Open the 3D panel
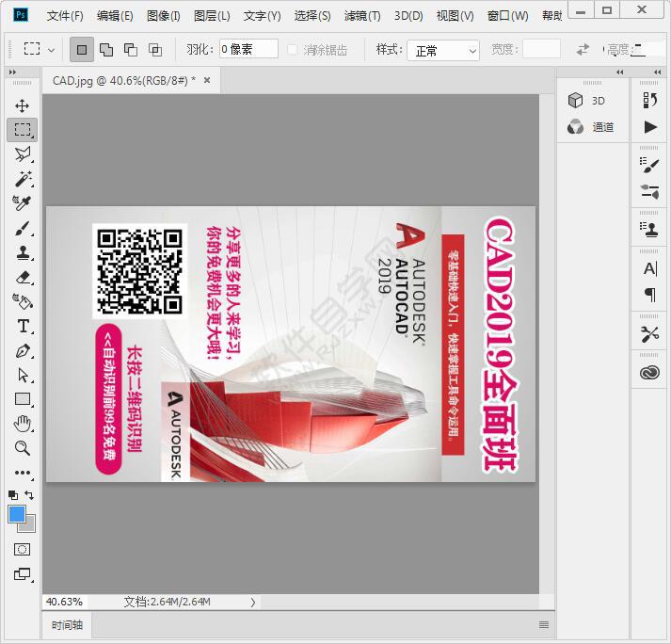This screenshot has width=671, height=644. 586,101
